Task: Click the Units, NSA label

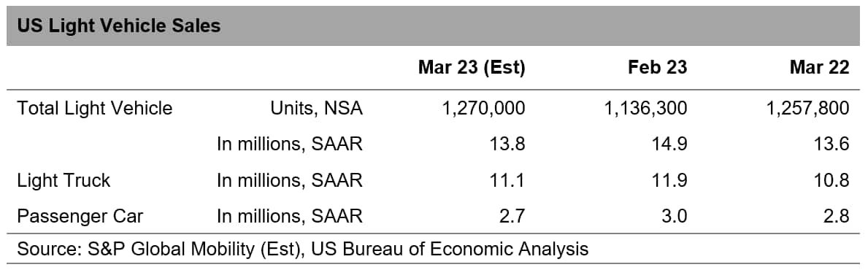Action: (317, 108)
